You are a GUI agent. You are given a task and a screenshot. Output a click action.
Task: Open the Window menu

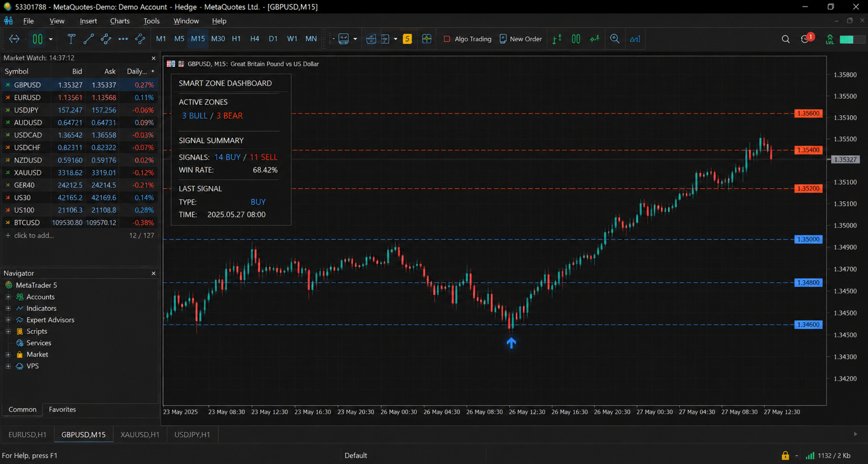pos(186,21)
